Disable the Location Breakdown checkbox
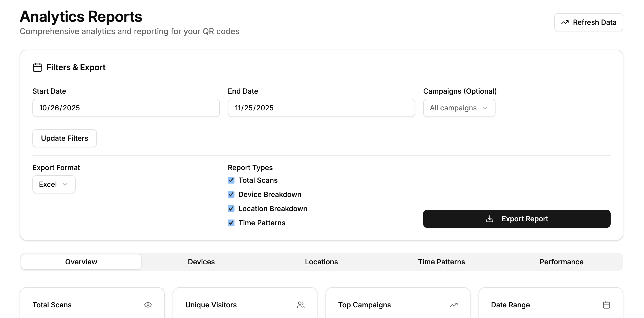The height and width of the screenshot is (318, 644). [x=231, y=209]
